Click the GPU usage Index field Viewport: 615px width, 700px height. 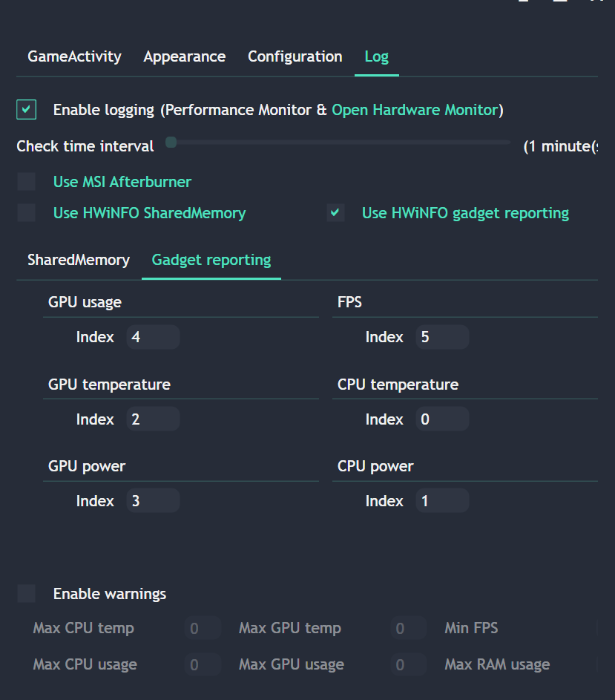tap(152, 336)
